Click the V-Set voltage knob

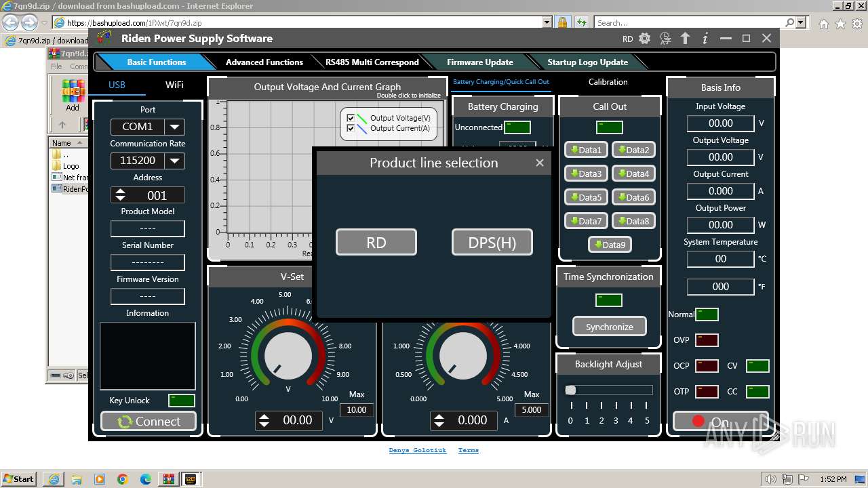pyautogui.click(x=288, y=356)
